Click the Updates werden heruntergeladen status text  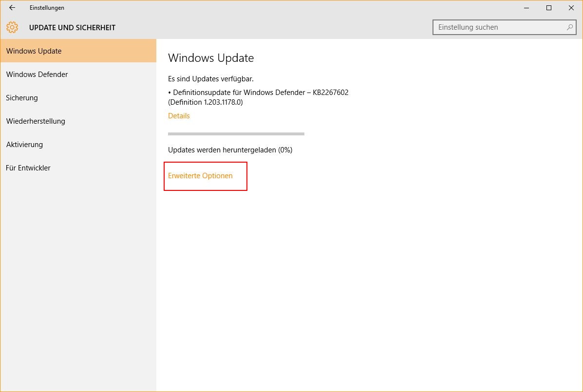230,150
